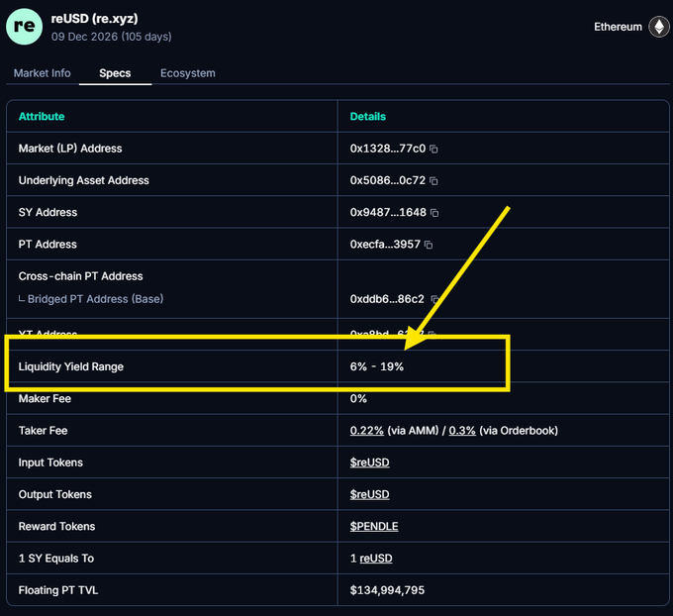Click the 'Taker Fee' label
The image size is (673, 616).
[x=43, y=431]
